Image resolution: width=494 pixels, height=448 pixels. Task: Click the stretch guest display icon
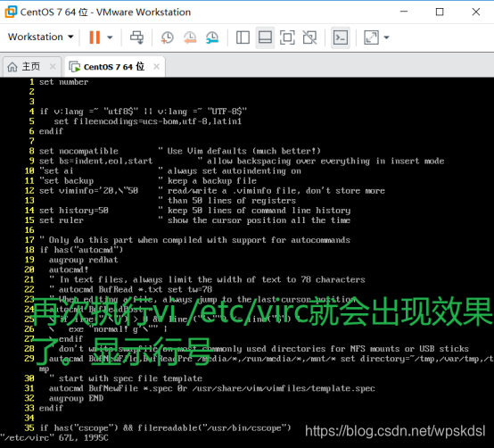372,37
